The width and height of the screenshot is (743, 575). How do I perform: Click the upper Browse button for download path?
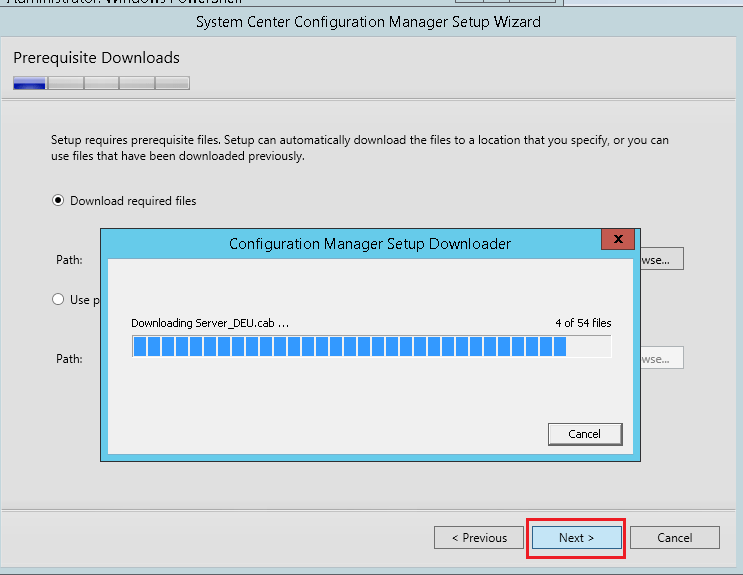pyautogui.click(x=661, y=260)
